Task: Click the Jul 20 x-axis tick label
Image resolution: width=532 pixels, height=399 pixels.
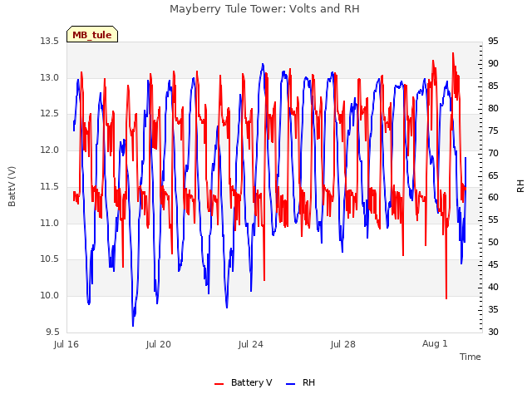Action: 159,344
